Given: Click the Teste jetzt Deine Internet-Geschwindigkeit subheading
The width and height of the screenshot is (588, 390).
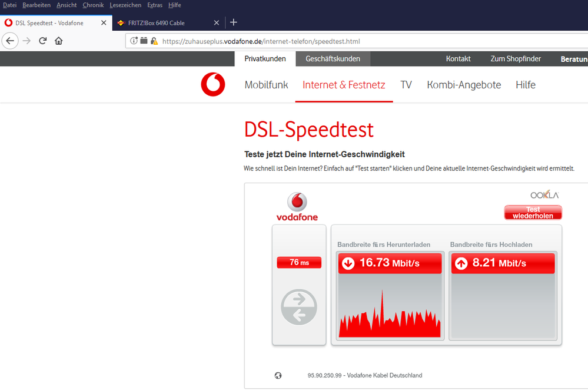Looking at the screenshot, I should 324,154.
